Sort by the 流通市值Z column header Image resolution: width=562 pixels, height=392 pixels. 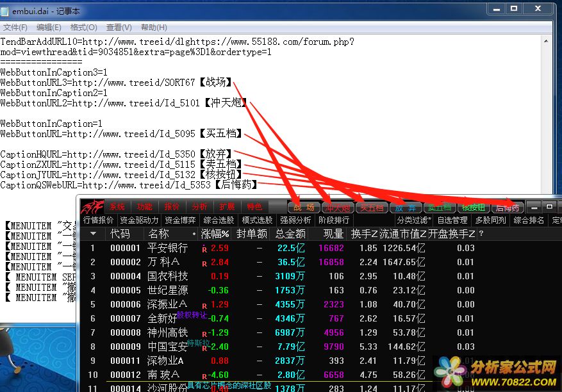(403, 234)
